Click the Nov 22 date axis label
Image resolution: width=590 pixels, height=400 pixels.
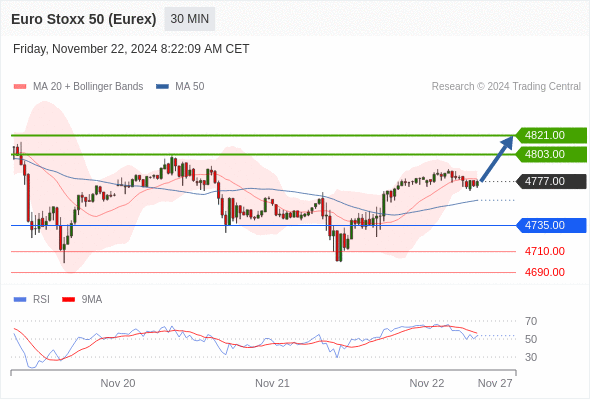[x=427, y=383]
